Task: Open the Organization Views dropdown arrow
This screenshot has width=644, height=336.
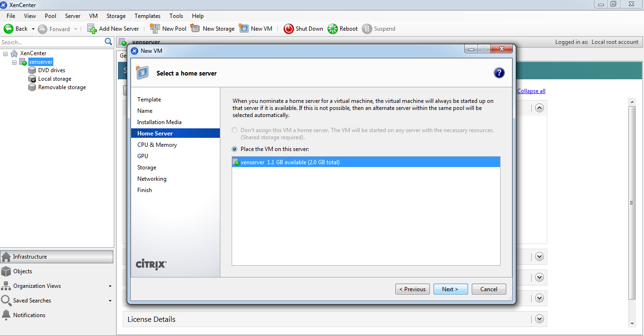Action: pos(110,286)
